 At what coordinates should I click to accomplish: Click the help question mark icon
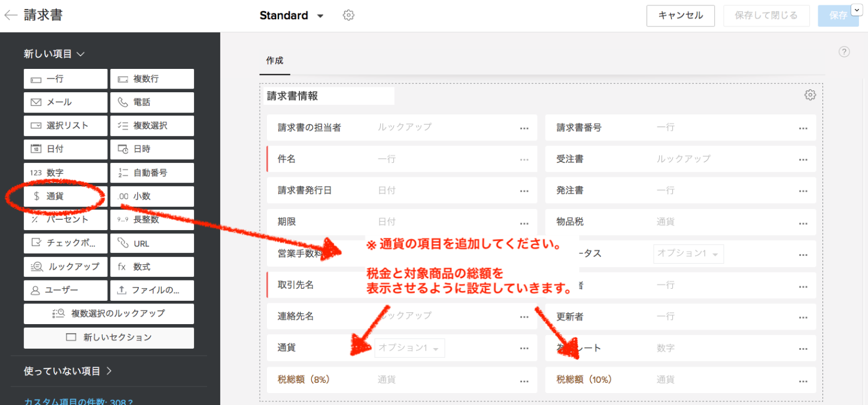click(x=844, y=52)
